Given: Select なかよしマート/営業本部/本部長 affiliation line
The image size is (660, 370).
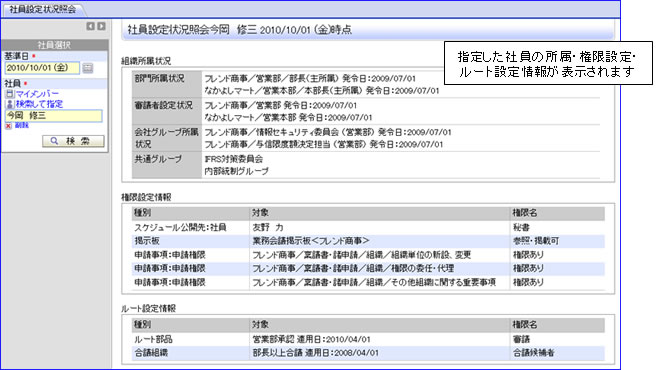Looking at the screenshot, I should (x=322, y=91).
